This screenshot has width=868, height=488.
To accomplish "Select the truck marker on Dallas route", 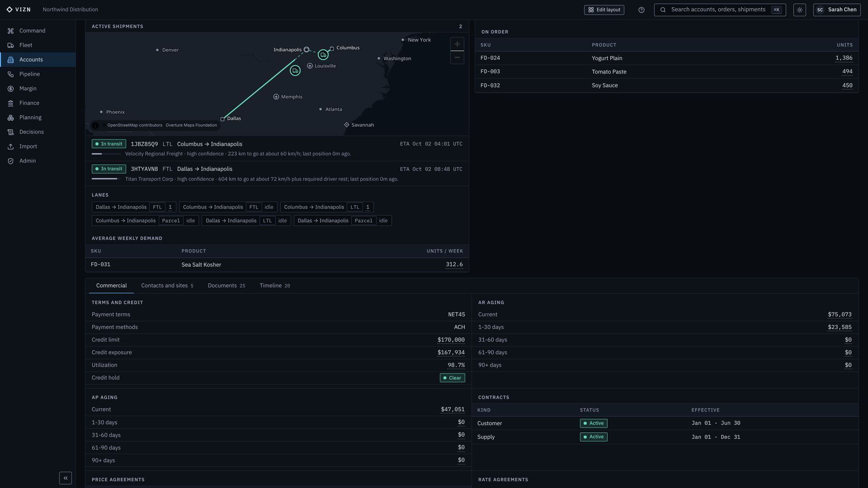I will coord(295,70).
